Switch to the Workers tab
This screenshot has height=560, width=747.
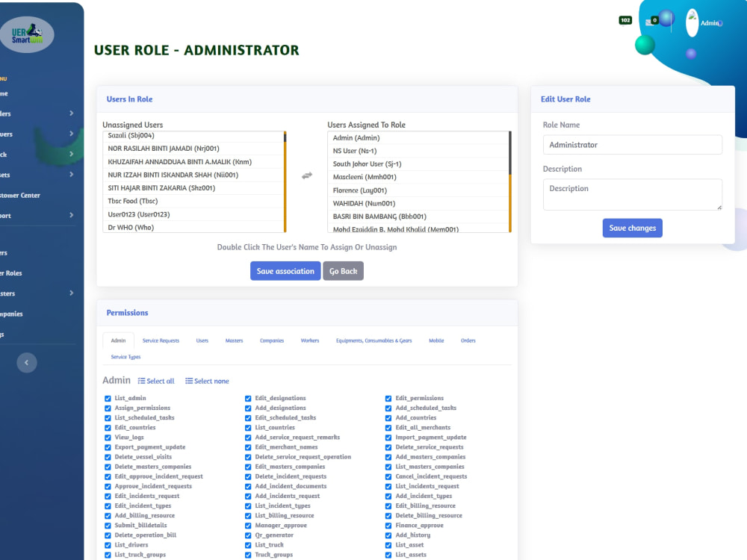point(310,340)
